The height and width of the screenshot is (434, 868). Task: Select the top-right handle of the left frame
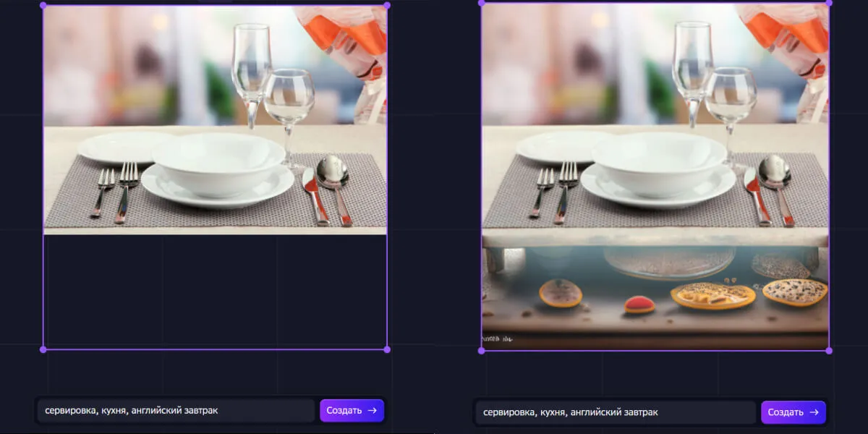[x=387, y=5]
